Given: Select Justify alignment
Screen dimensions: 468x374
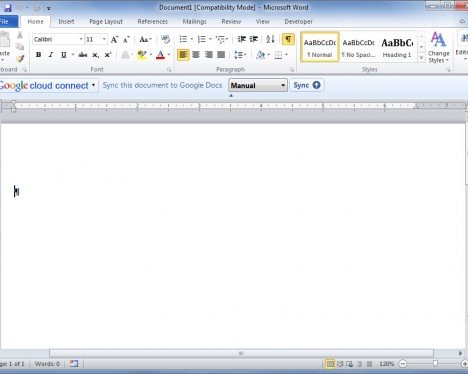Looking at the screenshot, I should (x=221, y=55).
